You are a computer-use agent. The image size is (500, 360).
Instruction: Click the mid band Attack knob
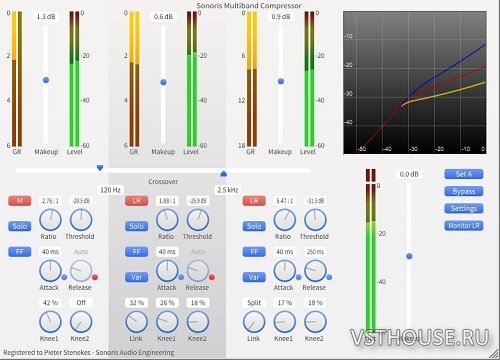coord(167,271)
